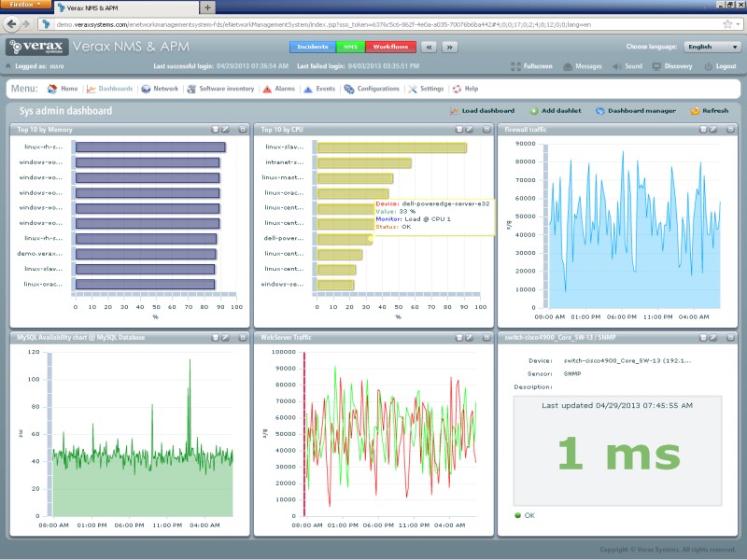Click the green OK status in SNMP dashlet
Viewport: 747px width, 560px height.
(525, 515)
